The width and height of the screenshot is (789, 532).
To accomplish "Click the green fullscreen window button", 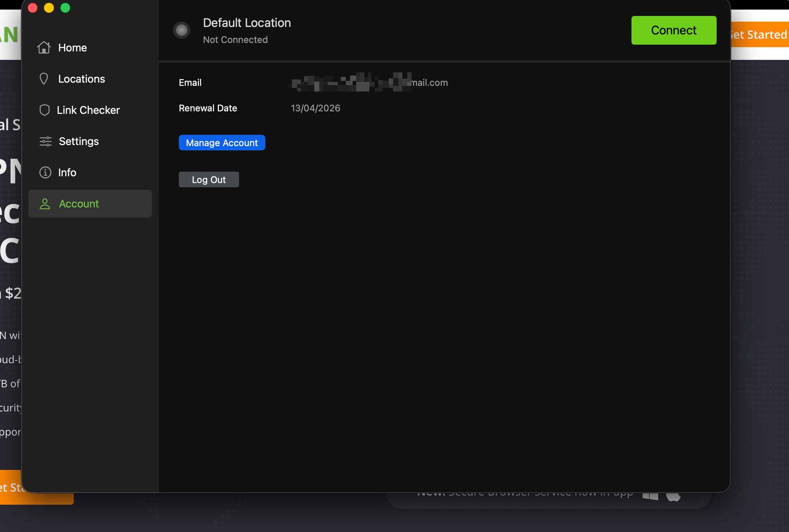I will coord(65,8).
